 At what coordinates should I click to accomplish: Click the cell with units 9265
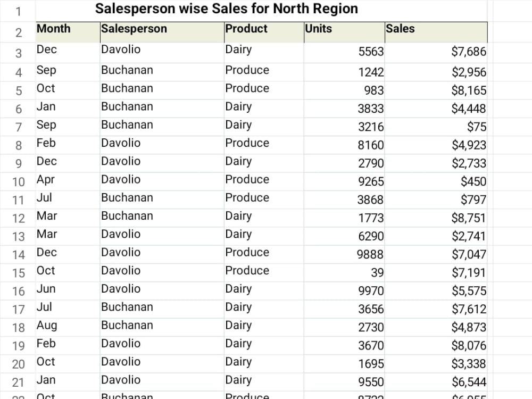pyautogui.click(x=344, y=181)
